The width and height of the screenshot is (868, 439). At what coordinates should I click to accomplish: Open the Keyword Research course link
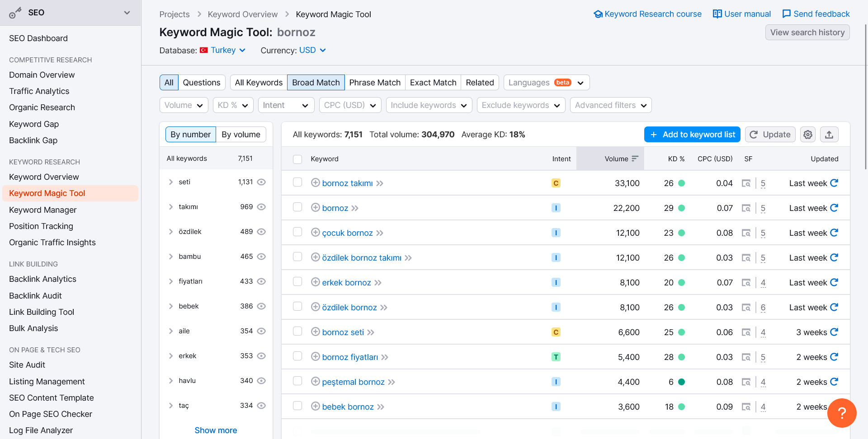pyautogui.click(x=648, y=14)
